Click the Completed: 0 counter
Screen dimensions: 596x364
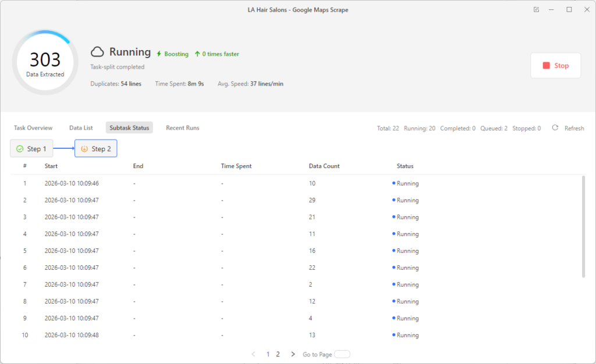pyautogui.click(x=457, y=129)
